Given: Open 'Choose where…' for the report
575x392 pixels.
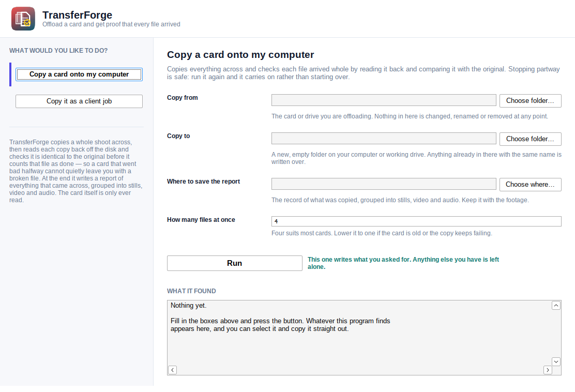Looking at the screenshot, I should (x=530, y=185).
